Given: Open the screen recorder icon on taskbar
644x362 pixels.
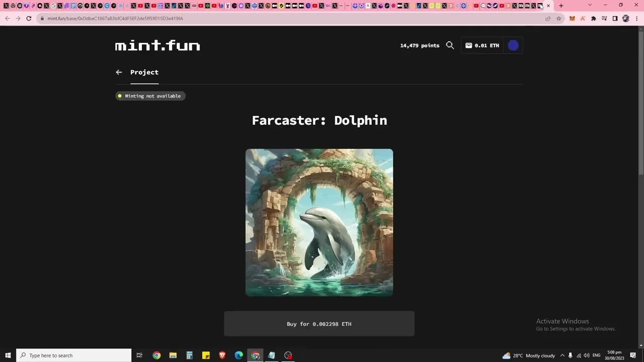Looking at the screenshot, I should pyautogui.click(x=288, y=355).
